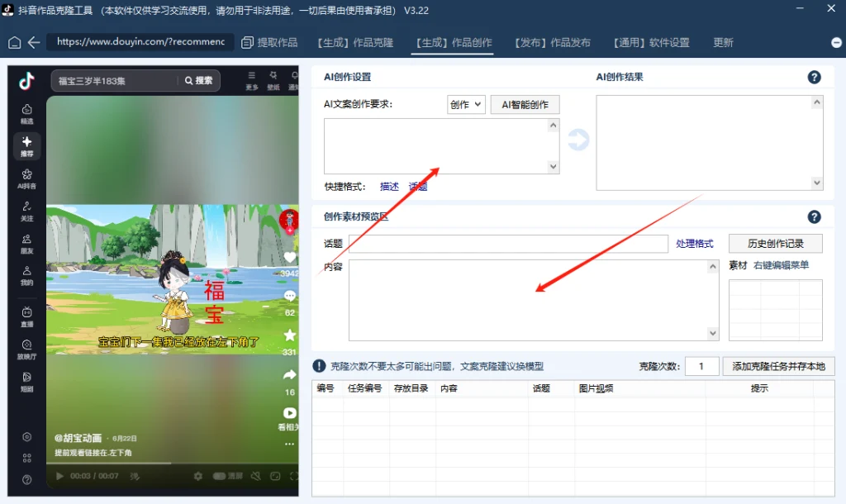Click down arrow of AI文案 requirement scrollbar
Viewport: 846px width, 504px height.
pos(553,166)
